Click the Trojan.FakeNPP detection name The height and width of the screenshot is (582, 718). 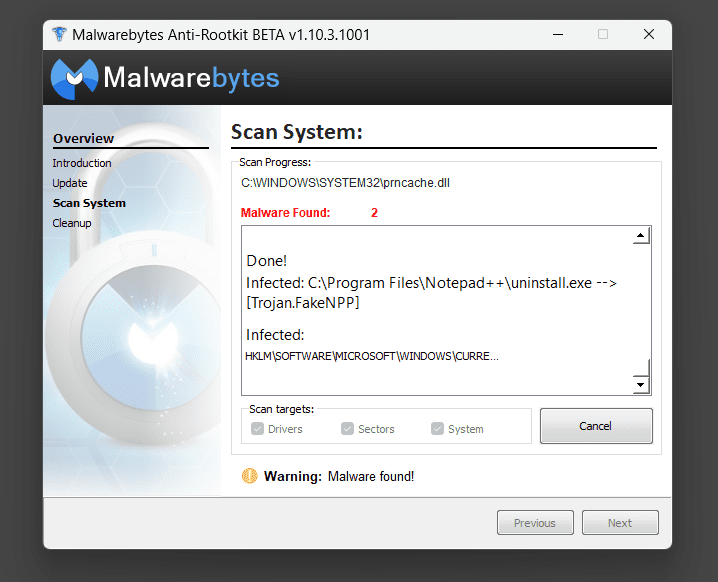click(303, 303)
